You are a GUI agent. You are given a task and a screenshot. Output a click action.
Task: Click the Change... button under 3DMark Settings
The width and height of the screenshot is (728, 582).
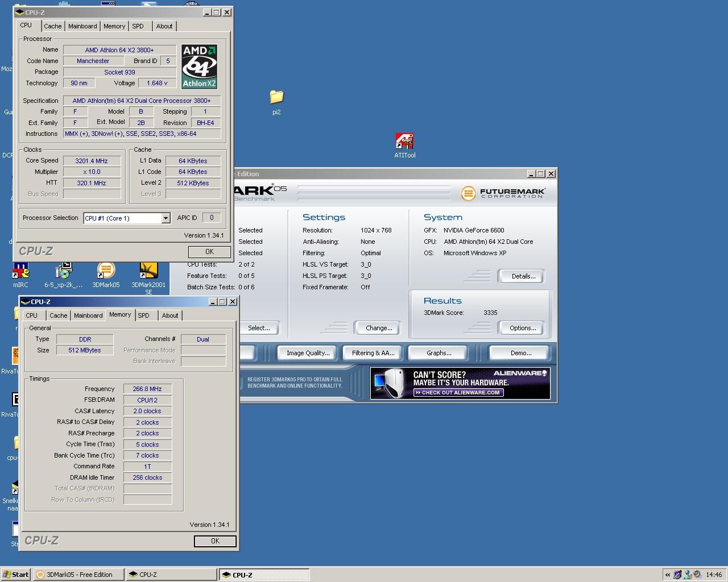[x=377, y=328]
